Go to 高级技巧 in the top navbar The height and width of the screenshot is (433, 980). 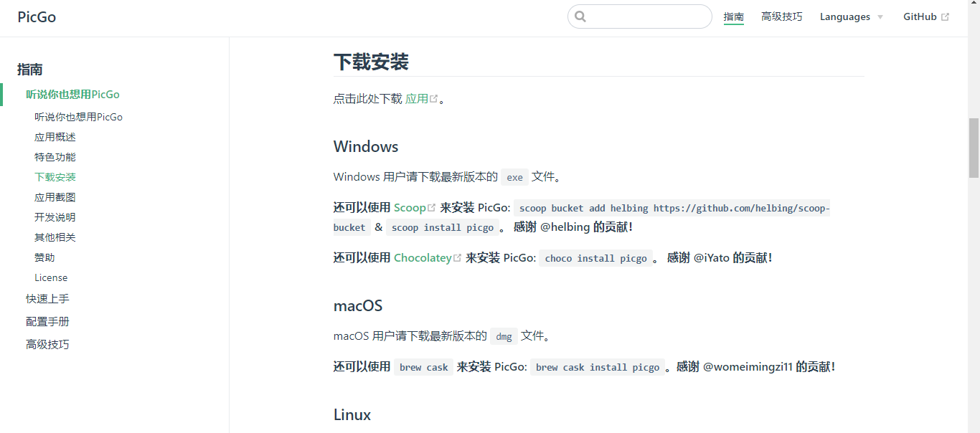[782, 17]
